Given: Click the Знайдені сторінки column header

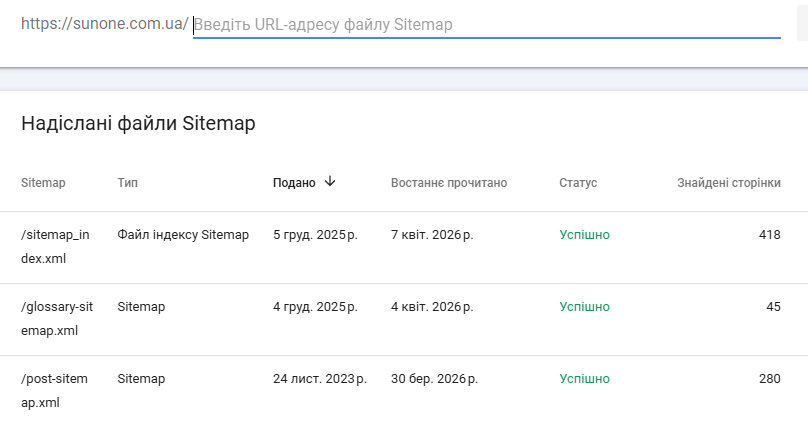Looking at the screenshot, I should (728, 183).
